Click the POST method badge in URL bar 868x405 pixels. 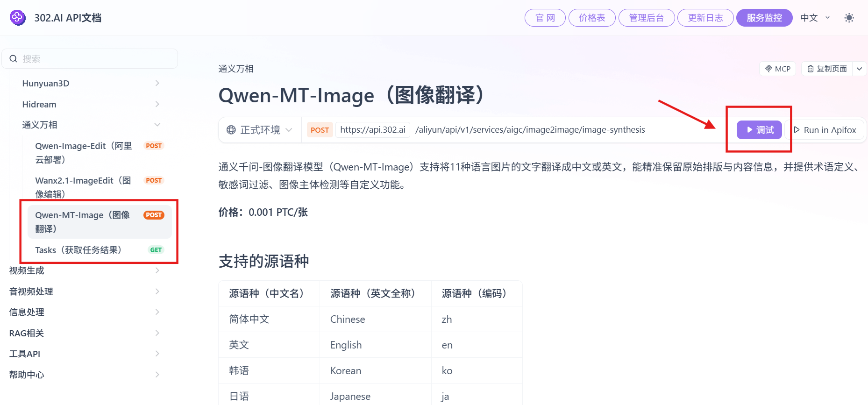(320, 130)
